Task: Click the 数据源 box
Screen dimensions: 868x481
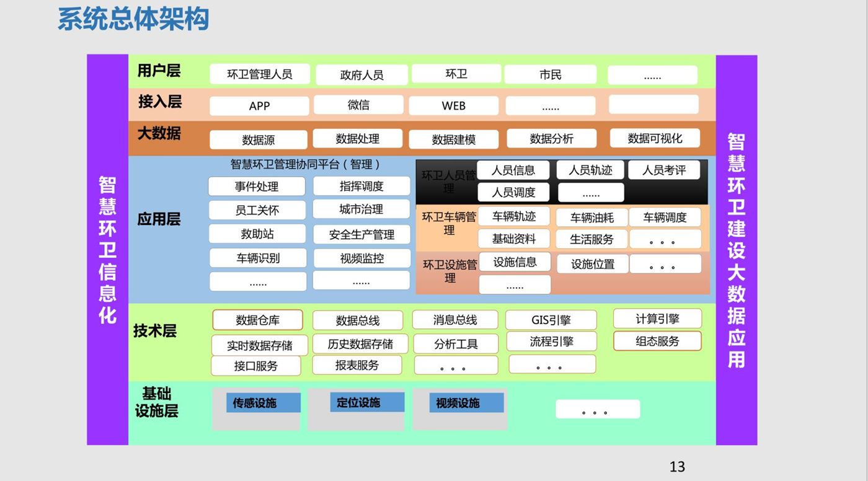Action: pyautogui.click(x=259, y=140)
